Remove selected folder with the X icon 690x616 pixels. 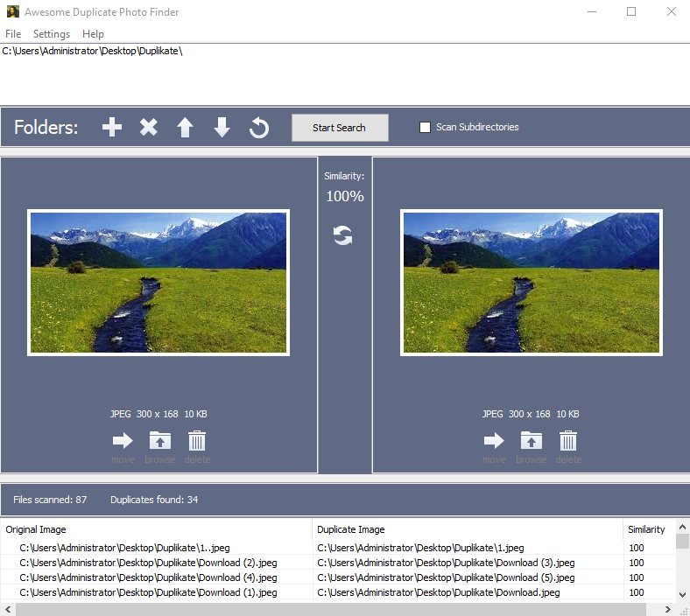[x=149, y=128]
